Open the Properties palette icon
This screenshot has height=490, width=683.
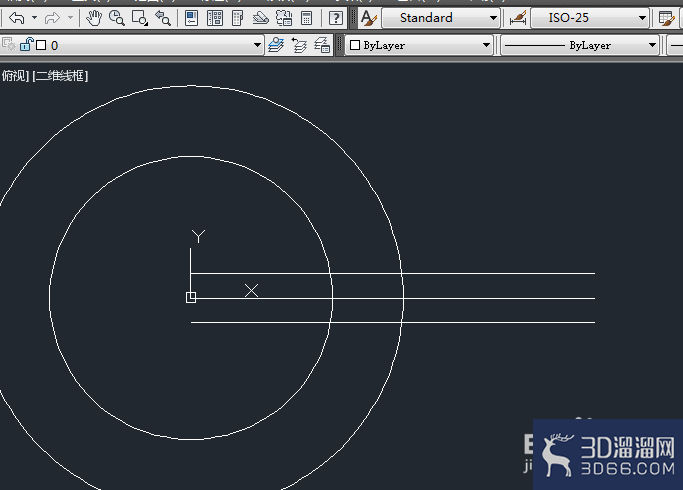[191, 18]
